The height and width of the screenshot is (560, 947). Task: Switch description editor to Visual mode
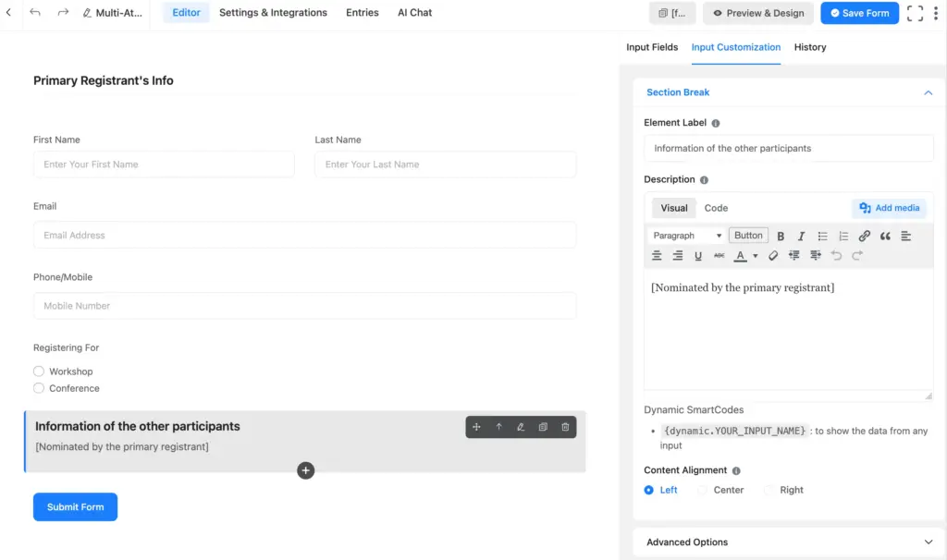[x=674, y=208]
